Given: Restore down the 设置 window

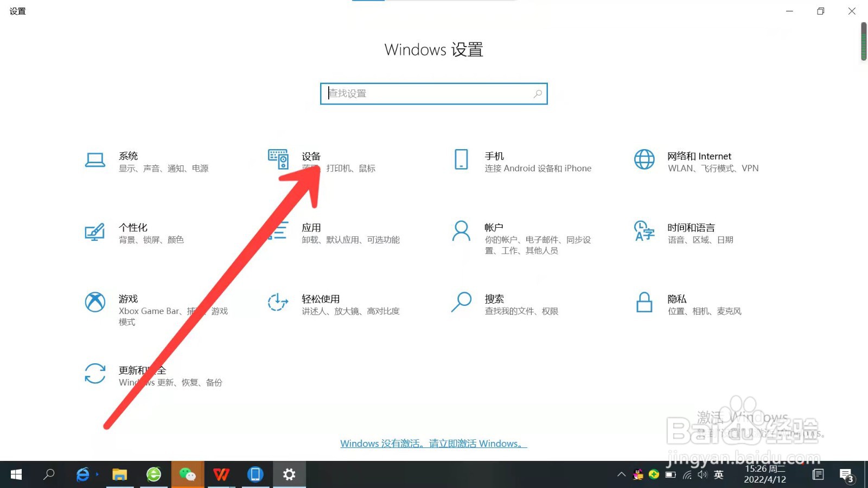Looking at the screenshot, I should coord(821,11).
